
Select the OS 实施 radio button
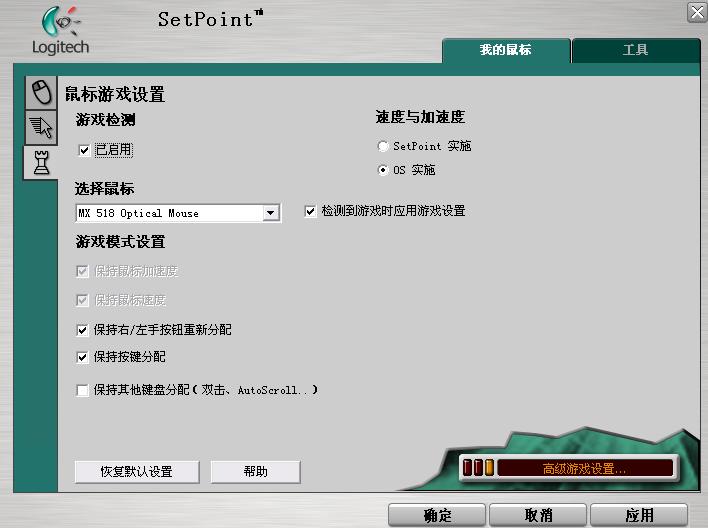click(x=383, y=170)
